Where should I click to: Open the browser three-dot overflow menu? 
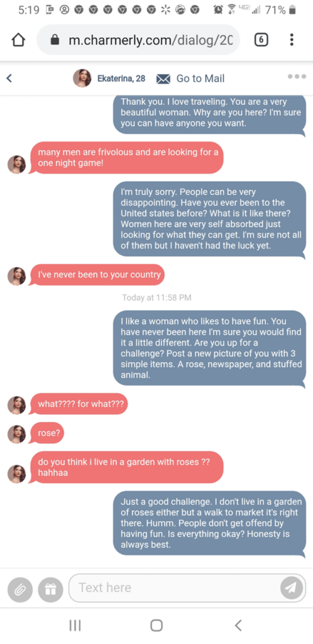(x=292, y=40)
